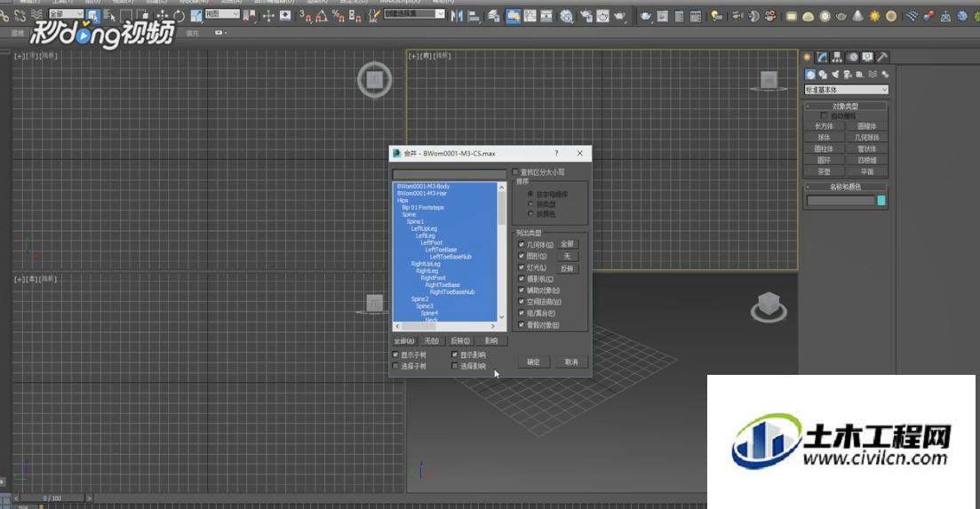This screenshot has height=509, width=980.
Task: Click 取消 to cancel merge
Action: pos(571,362)
